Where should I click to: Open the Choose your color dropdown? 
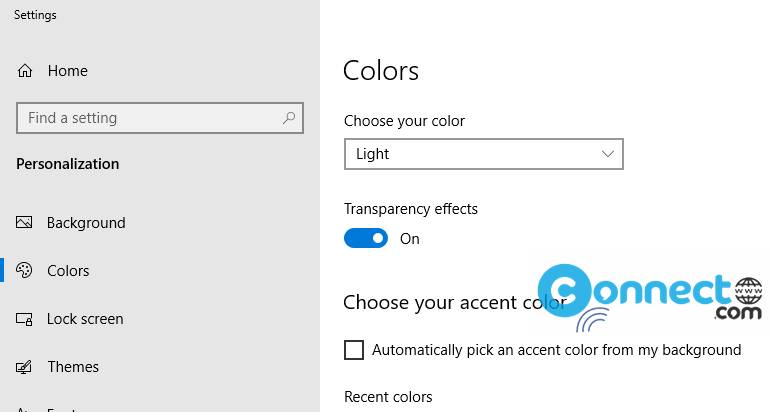click(484, 154)
